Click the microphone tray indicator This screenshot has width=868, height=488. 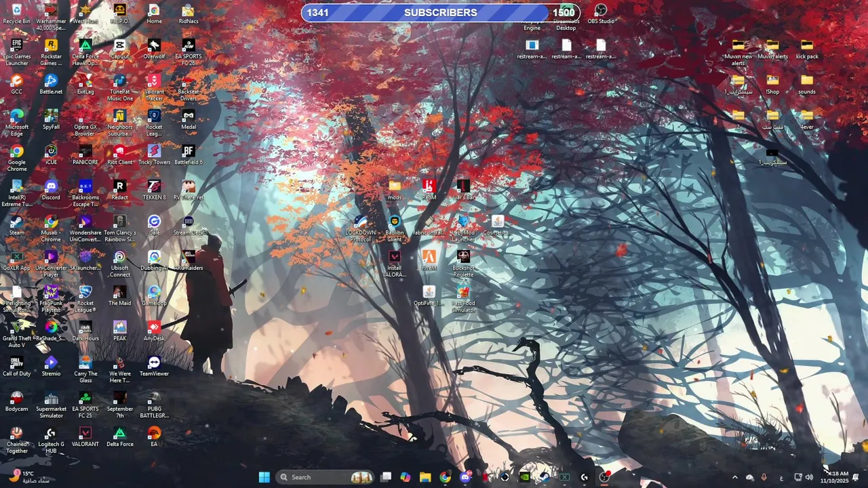coord(764,478)
